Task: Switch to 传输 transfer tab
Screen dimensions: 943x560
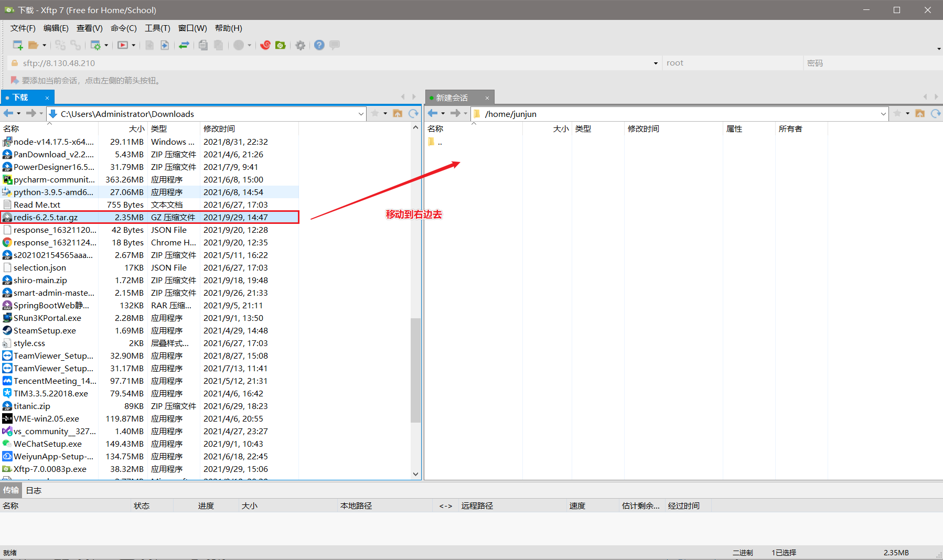Action: [x=11, y=490]
